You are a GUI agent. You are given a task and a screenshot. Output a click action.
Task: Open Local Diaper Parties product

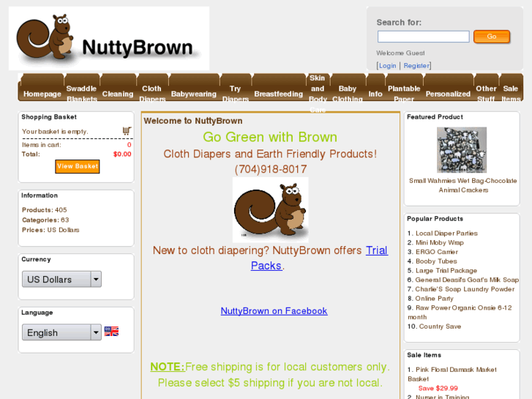pyautogui.click(x=446, y=234)
